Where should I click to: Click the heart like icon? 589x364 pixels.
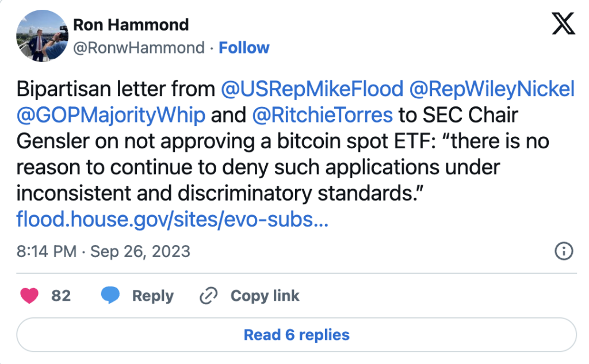(30, 296)
